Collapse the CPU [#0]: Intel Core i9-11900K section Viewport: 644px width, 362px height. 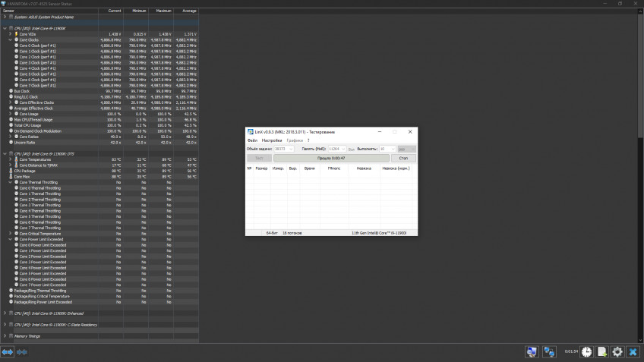[x=5, y=28]
